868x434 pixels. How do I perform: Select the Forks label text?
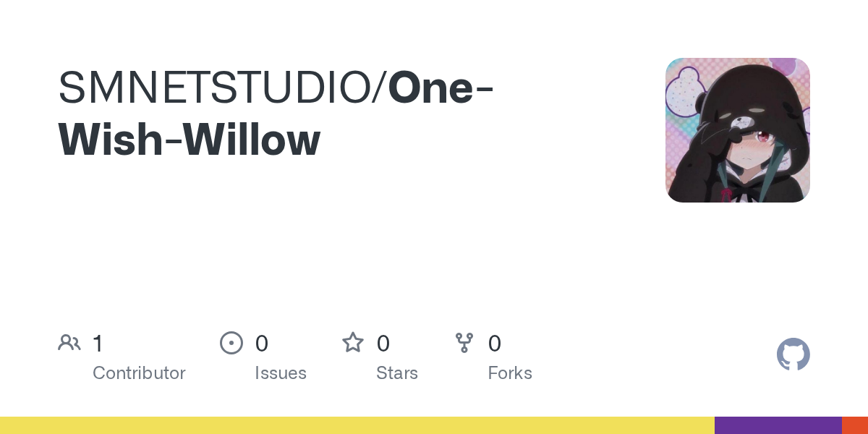[x=510, y=373]
